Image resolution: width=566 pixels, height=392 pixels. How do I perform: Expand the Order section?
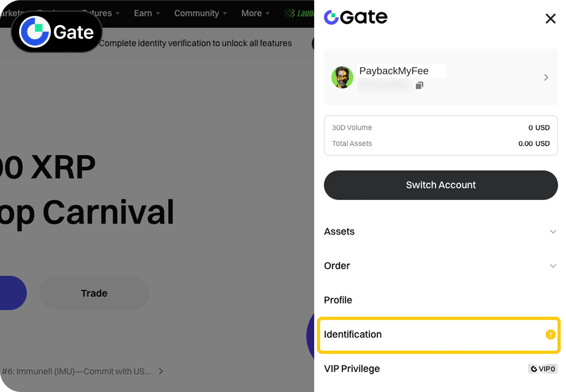[x=440, y=266]
